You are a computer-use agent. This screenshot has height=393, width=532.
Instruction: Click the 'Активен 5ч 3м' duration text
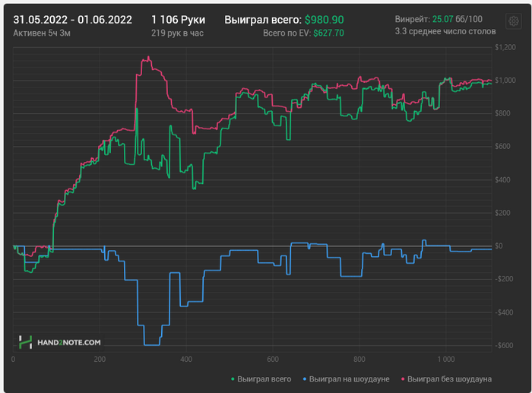[43, 33]
